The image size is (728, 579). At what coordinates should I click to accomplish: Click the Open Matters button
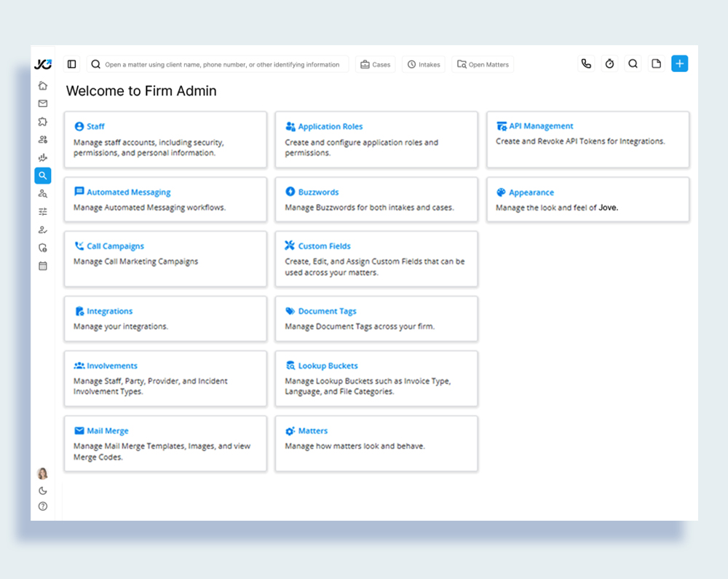pos(483,65)
